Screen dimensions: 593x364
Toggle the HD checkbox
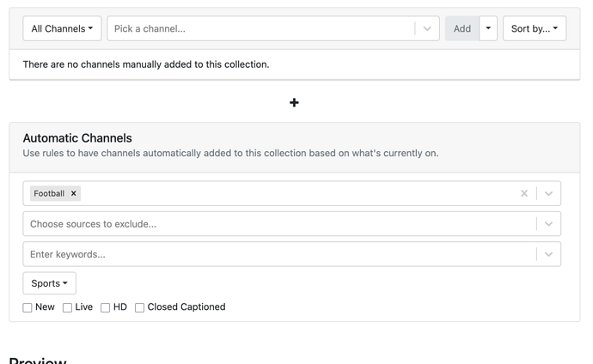[105, 307]
